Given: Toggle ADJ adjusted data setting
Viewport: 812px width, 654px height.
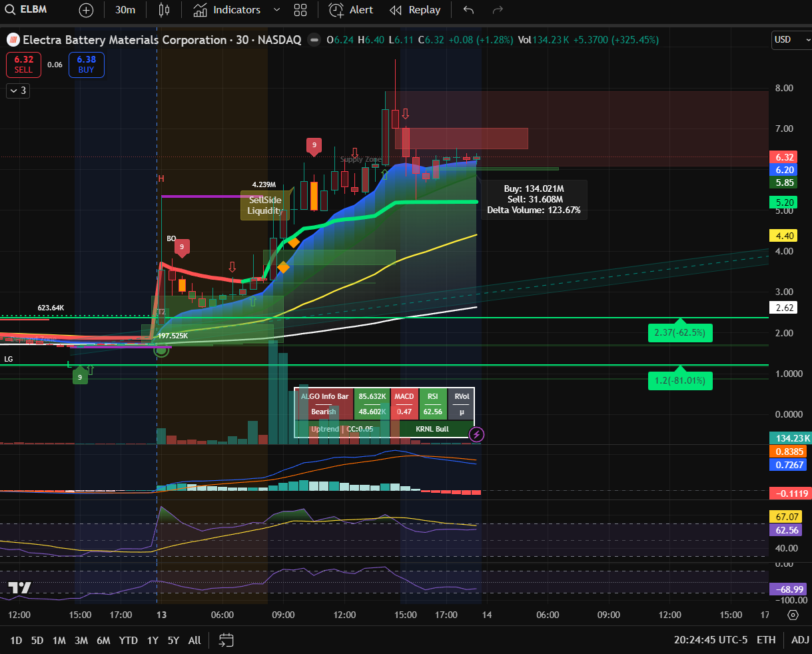Looking at the screenshot, I should 800,640.
